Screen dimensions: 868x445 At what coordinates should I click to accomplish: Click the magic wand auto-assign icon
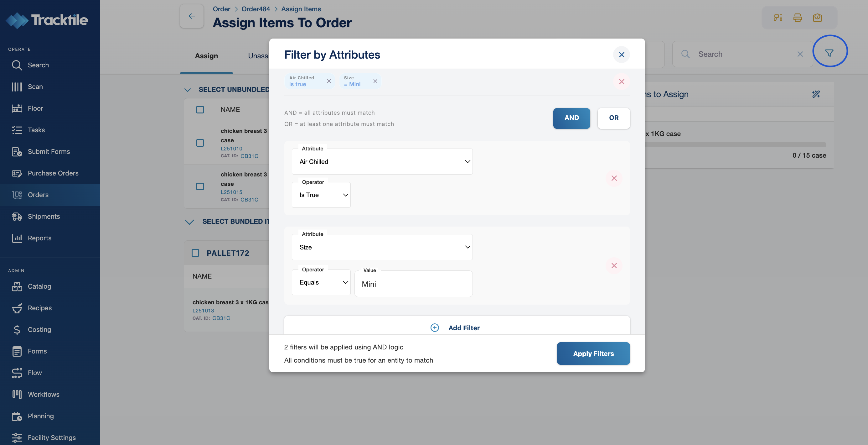click(x=816, y=94)
